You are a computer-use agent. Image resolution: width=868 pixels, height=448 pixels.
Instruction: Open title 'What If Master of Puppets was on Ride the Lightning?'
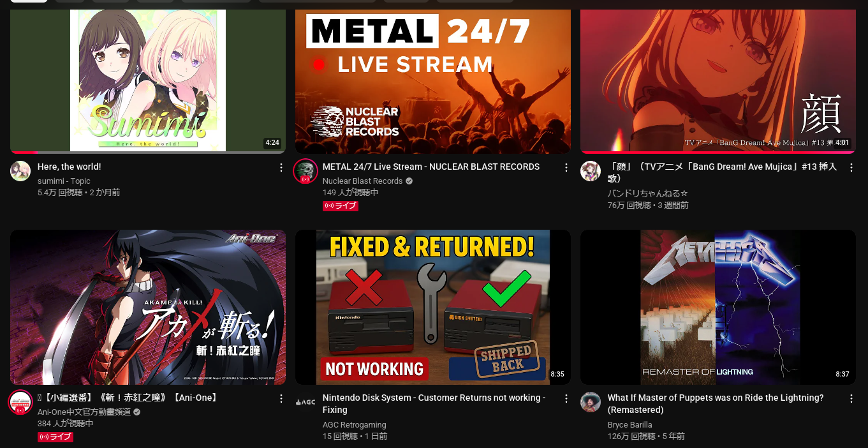coord(716,403)
